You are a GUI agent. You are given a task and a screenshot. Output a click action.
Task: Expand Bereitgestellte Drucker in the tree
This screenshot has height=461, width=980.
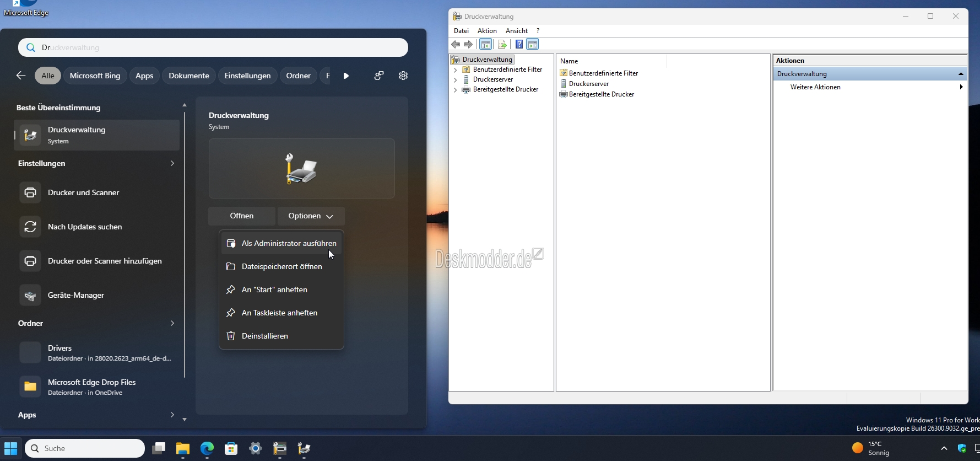click(456, 90)
